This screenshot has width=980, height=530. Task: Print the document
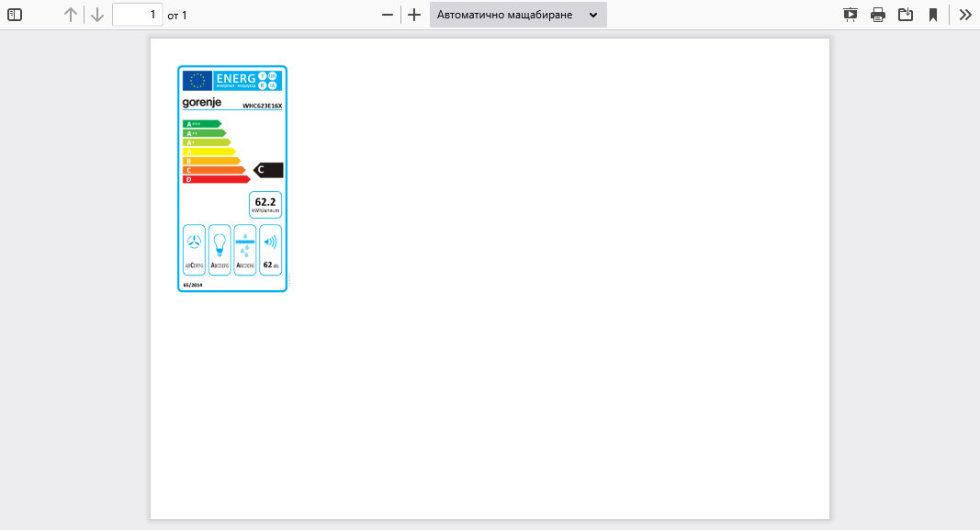click(877, 15)
